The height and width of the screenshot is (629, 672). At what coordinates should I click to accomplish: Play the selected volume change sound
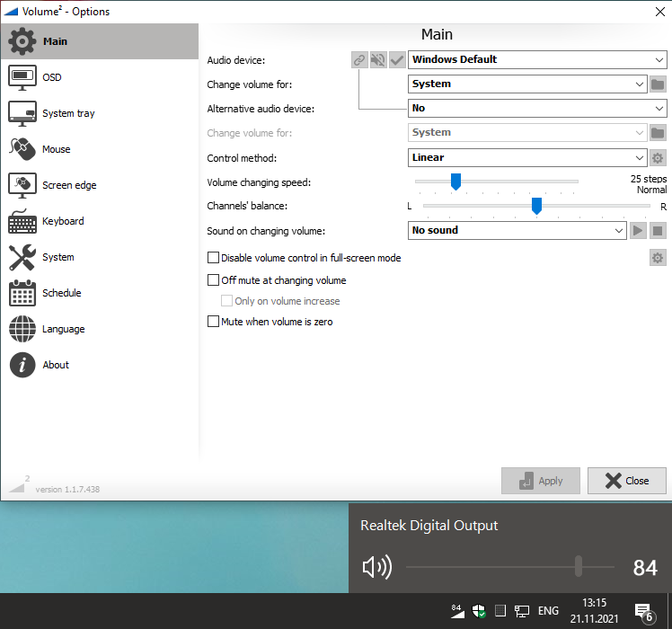click(638, 231)
